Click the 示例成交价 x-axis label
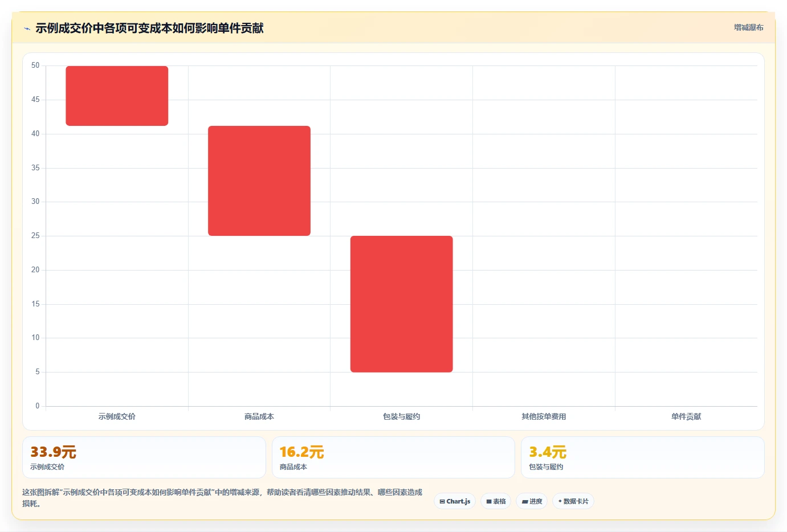 coord(117,416)
